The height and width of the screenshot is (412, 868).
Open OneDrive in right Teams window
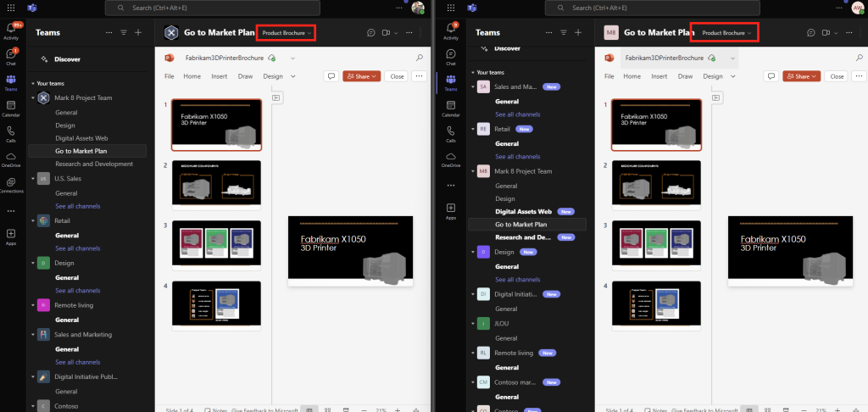pyautogui.click(x=451, y=159)
